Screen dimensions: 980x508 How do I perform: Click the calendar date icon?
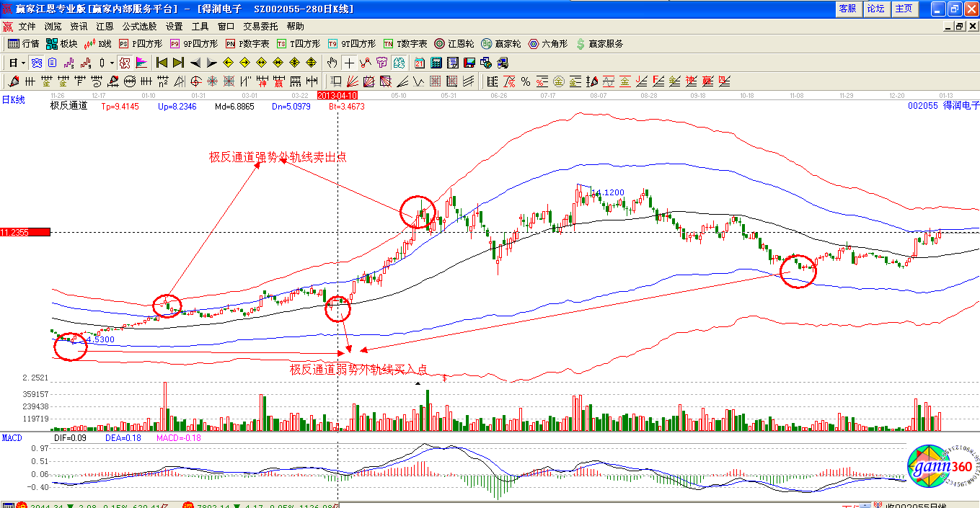(418, 63)
